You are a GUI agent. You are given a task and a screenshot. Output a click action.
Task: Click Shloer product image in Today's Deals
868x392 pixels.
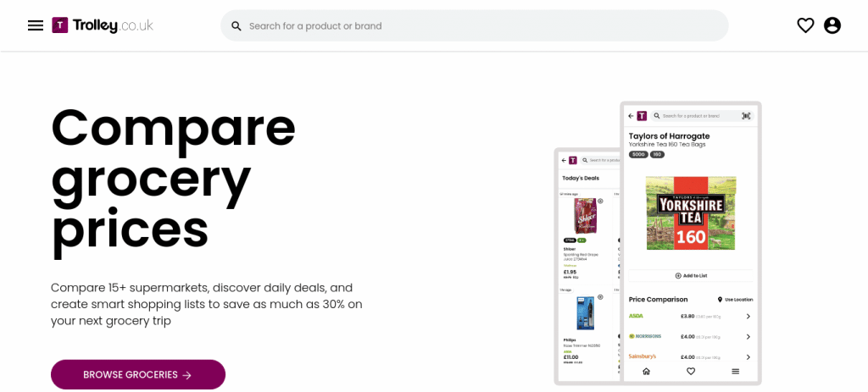[x=586, y=216]
